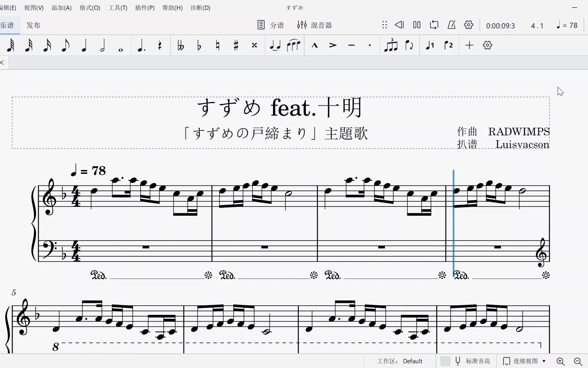The width and height of the screenshot is (588, 368).
Task: Select the half note duration
Action: (x=102, y=45)
